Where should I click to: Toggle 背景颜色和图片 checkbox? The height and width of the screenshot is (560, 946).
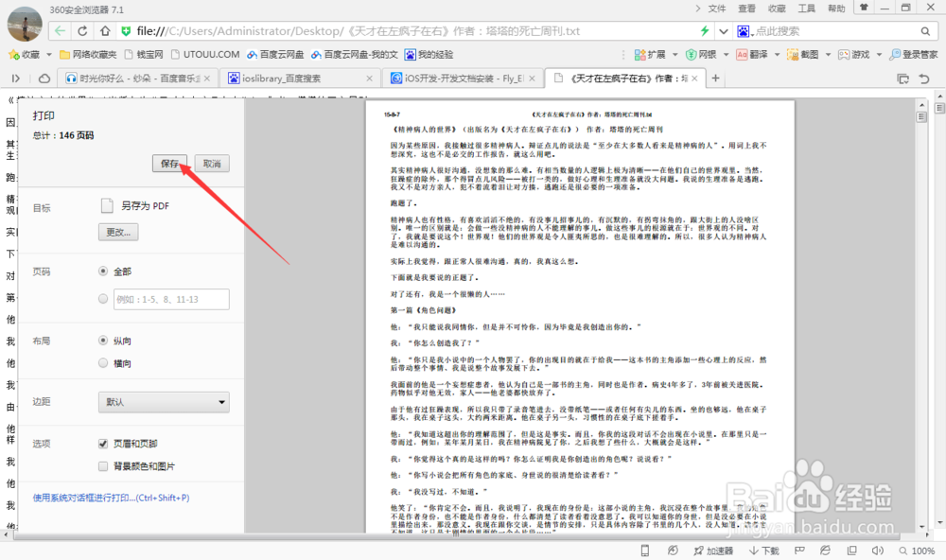(103, 465)
